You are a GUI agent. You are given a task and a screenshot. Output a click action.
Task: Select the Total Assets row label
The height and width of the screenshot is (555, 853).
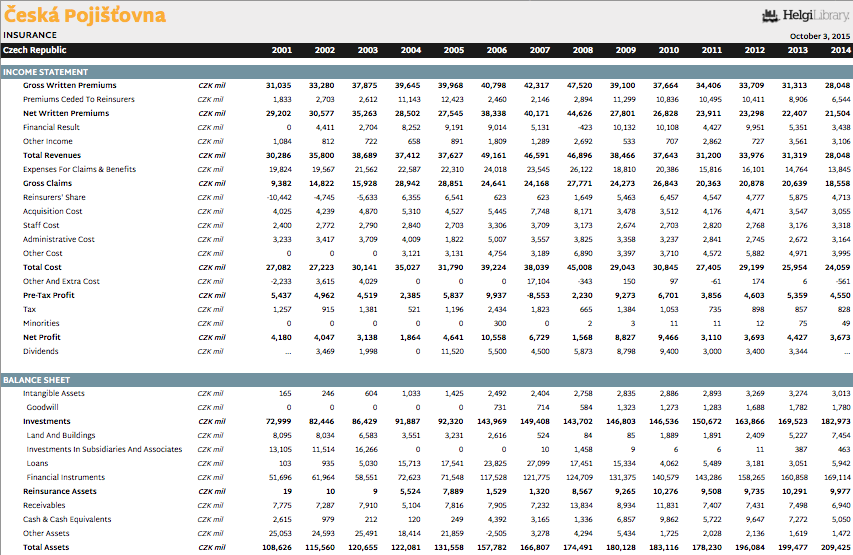point(46,547)
